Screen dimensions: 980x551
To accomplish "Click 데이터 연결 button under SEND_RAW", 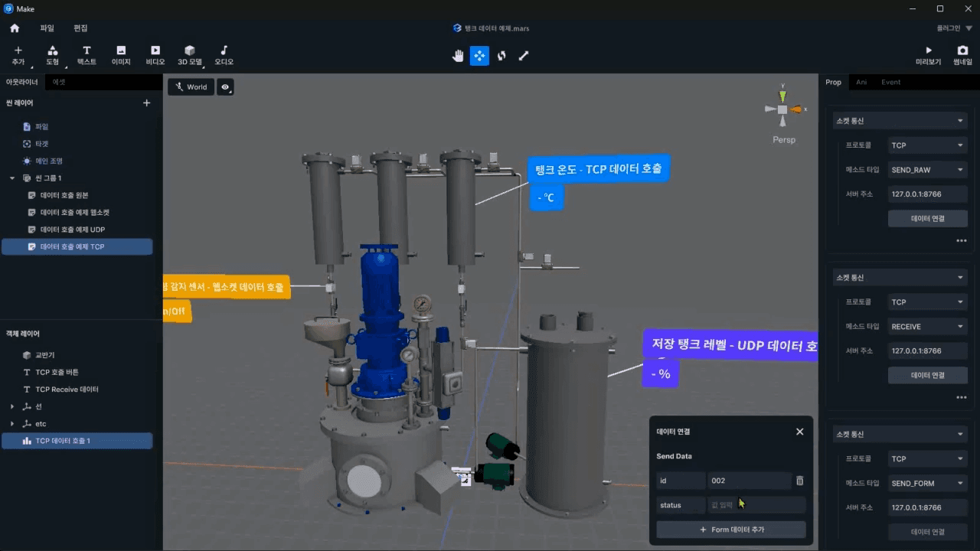I will coord(928,219).
